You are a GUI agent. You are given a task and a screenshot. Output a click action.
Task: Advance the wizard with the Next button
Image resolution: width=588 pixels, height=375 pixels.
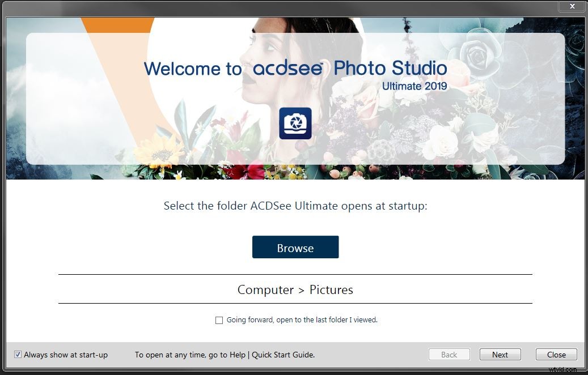[500, 354]
